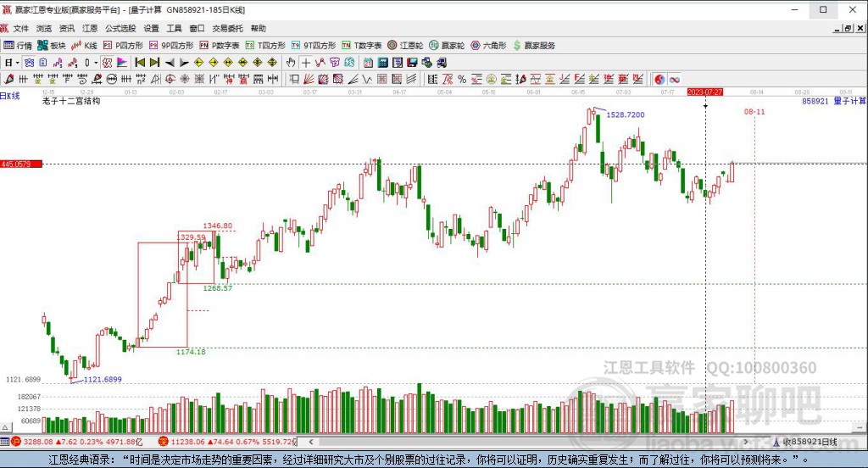Select the hand pan tool

click(x=291, y=63)
